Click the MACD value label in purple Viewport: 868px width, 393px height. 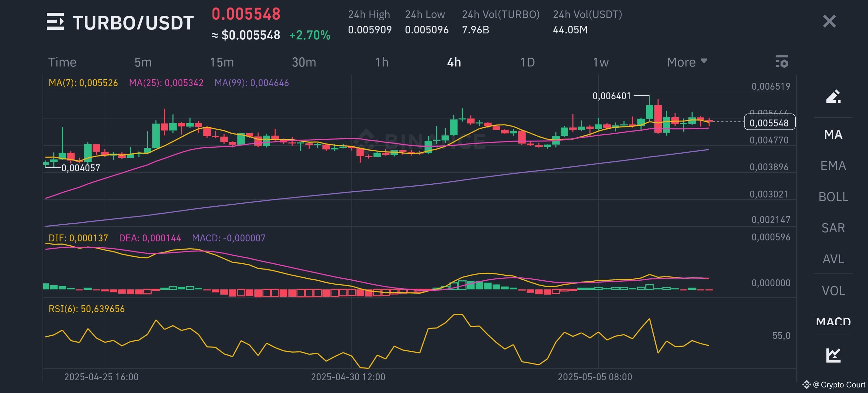click(x=228, y=238)
